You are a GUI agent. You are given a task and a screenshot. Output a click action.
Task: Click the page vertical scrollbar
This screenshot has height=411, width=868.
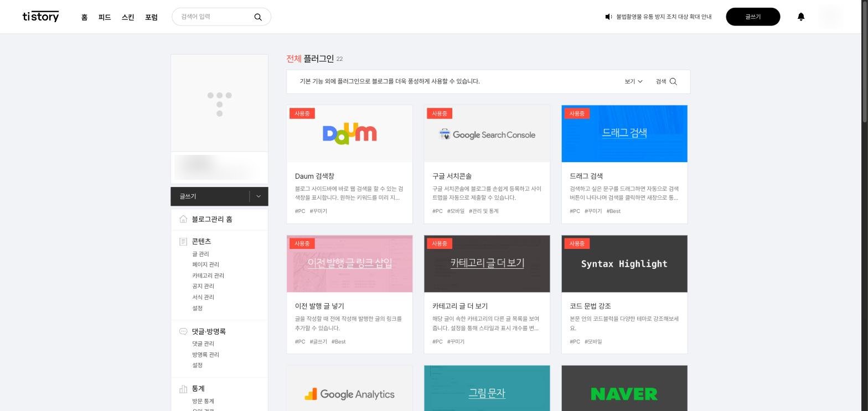point(865,61)
